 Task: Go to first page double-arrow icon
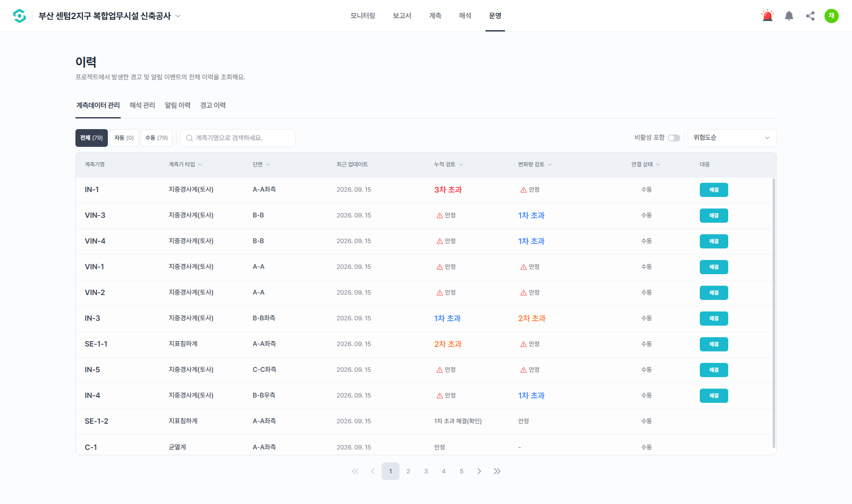tap(355, 471)
